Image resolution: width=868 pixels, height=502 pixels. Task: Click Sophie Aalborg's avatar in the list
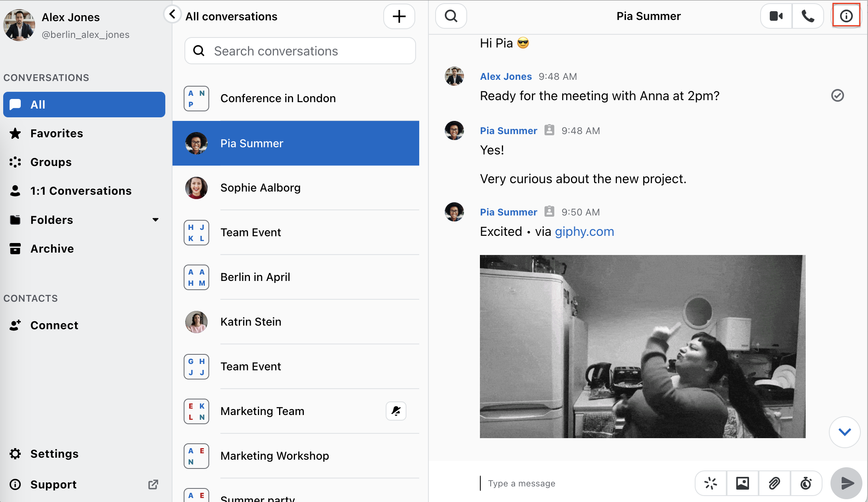pos(196,188)
